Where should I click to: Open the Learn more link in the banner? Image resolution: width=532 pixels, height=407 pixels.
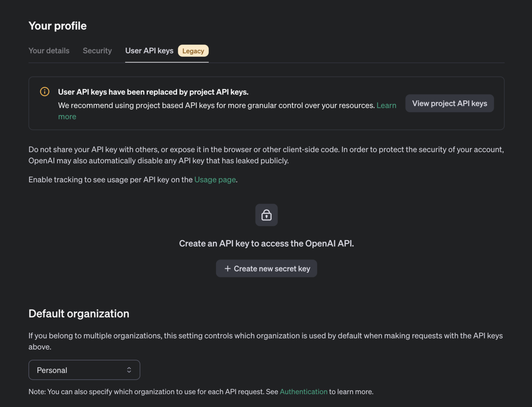point(386,105)
